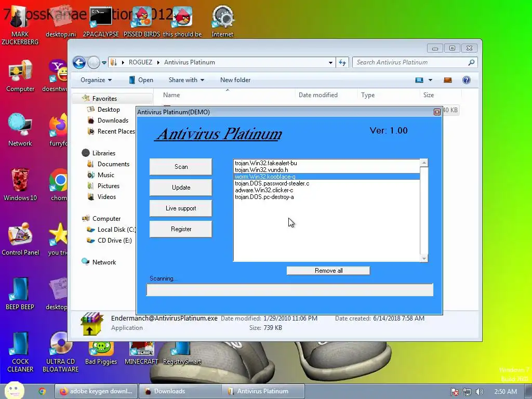532x399 pixels.
Task: Select the Windows 10 recycle bin icon
Action: [20, 184]
